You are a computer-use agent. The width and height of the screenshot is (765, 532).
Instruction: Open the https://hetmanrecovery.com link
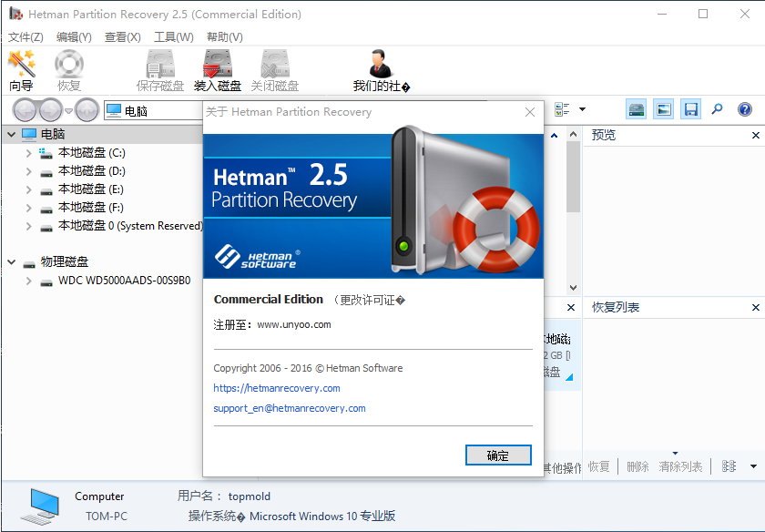click(x=277, y=388)
